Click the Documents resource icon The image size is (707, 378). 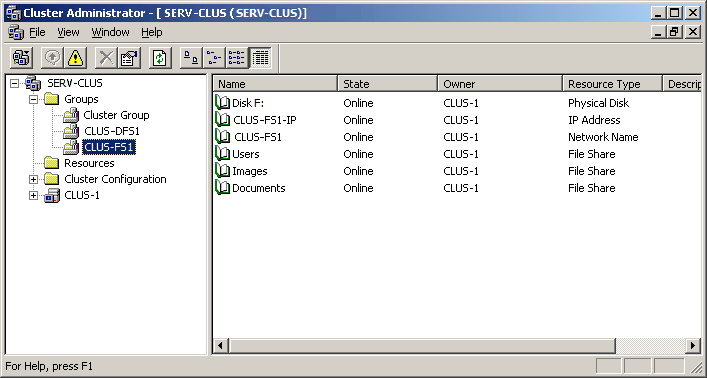(222, 188)
